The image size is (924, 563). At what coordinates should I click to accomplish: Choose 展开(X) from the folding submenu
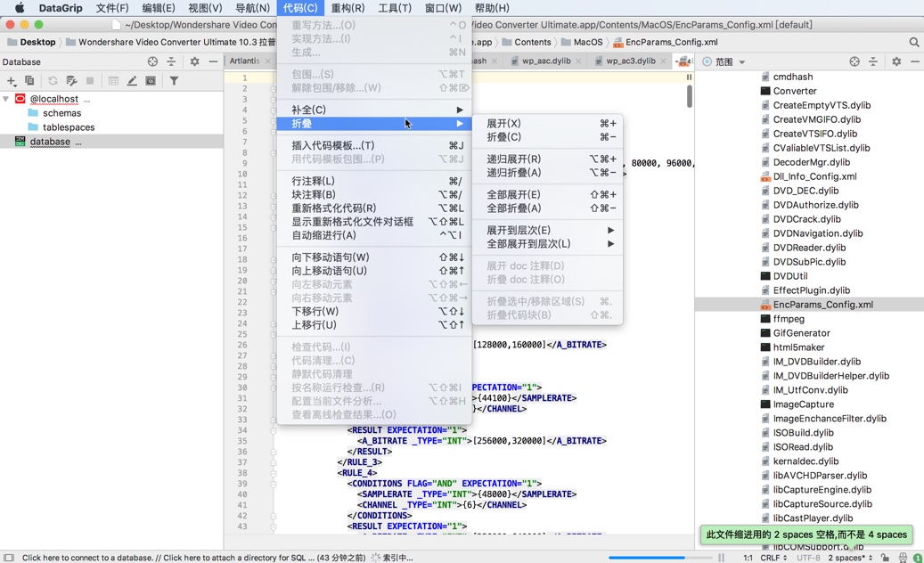point(547,123)
